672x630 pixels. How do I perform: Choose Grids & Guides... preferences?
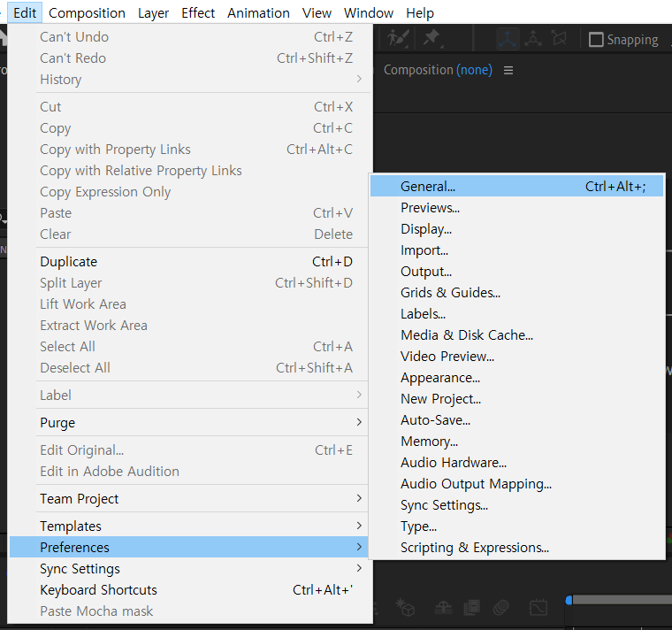(x=517, y=293)
